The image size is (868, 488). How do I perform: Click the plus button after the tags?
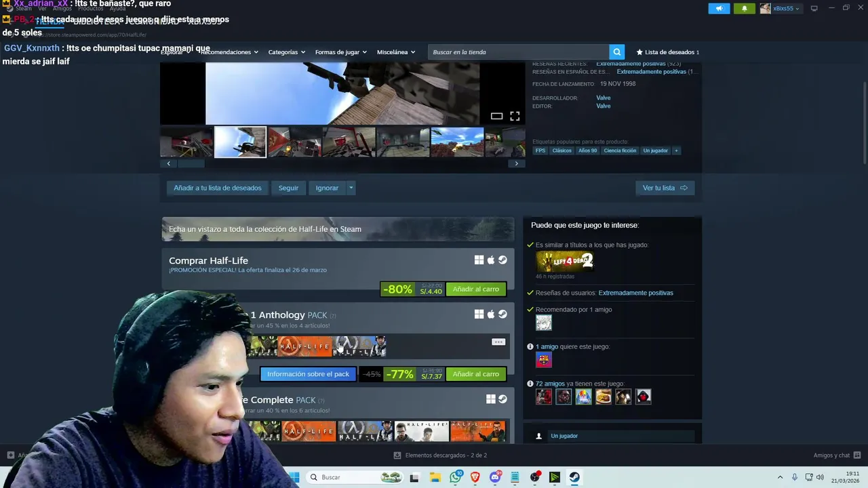[x=676, y=150]
